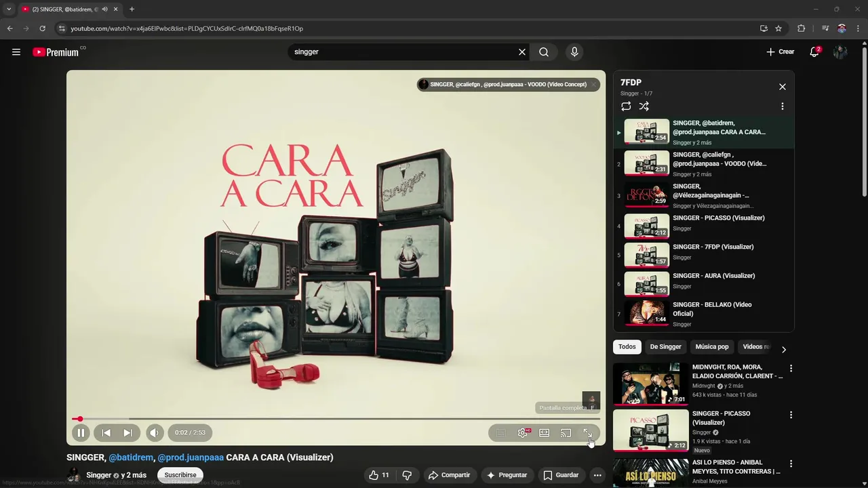Viewport: 868px width, 488px height.
Task: Start voice search with microphone icon
Action: point(574,52)
